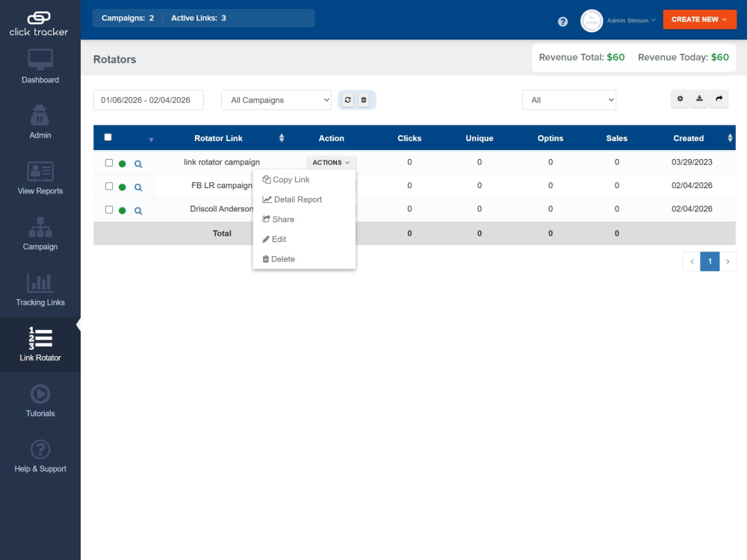Click magnifier icon for Driscoll Anderson row
The image size is (747, 560).
tap(138, 211)
